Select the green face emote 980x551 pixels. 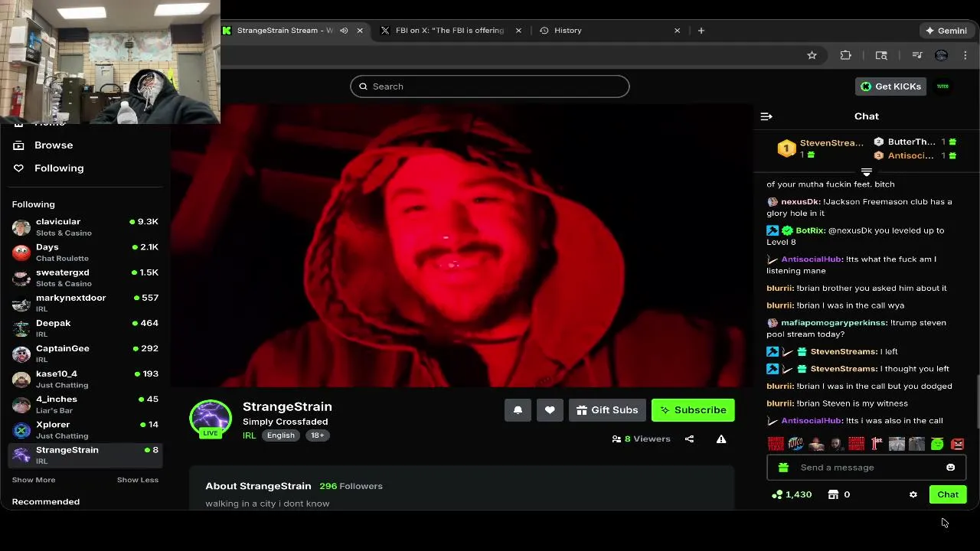coord(937,444)
